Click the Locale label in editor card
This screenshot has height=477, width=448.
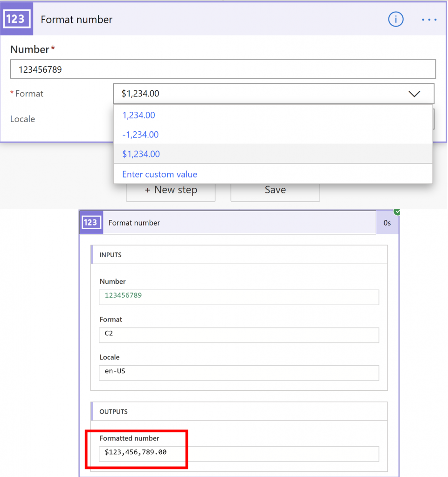pyautogui.click(x=22, y=119)
